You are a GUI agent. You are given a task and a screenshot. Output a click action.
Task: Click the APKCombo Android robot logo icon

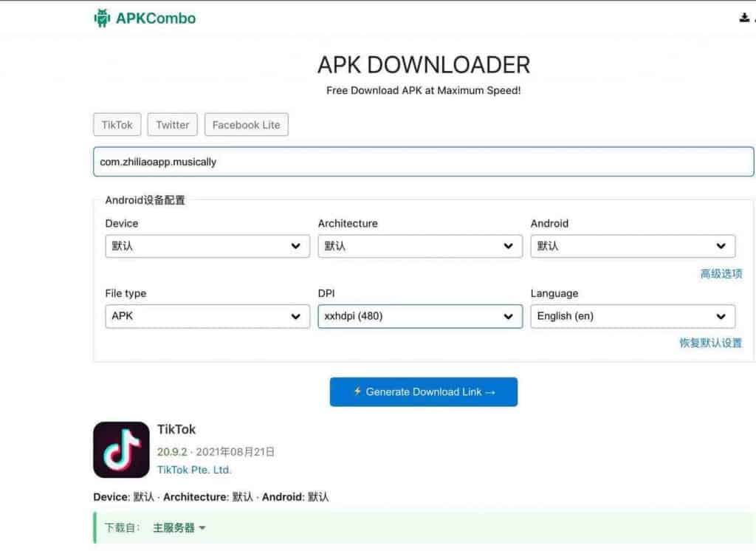(x=102, y=18)
